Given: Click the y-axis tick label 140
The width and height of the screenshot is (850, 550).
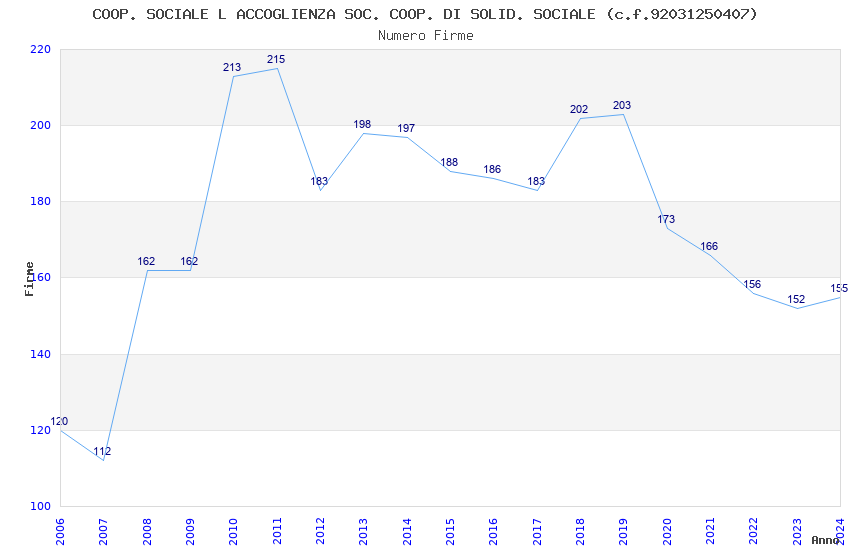Looking at the screenshot, I should click(41, 354).
